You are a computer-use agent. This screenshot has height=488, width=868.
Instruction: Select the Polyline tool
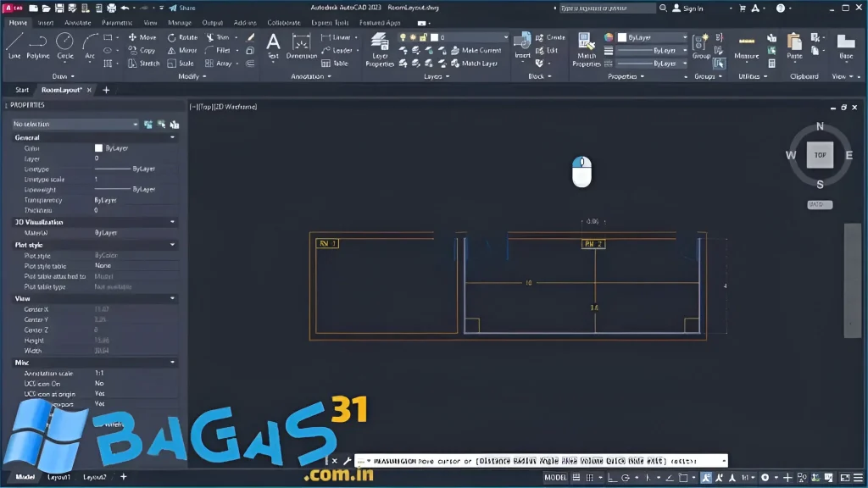[x=37, y=46]
